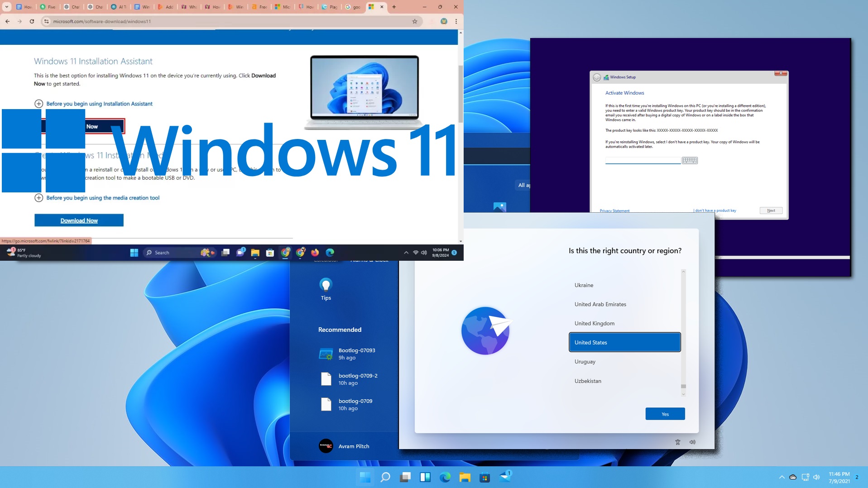This screenshot has width=868, height=488.
Task: Open the Mail app with unread badge
Action: tap(504, 477)
